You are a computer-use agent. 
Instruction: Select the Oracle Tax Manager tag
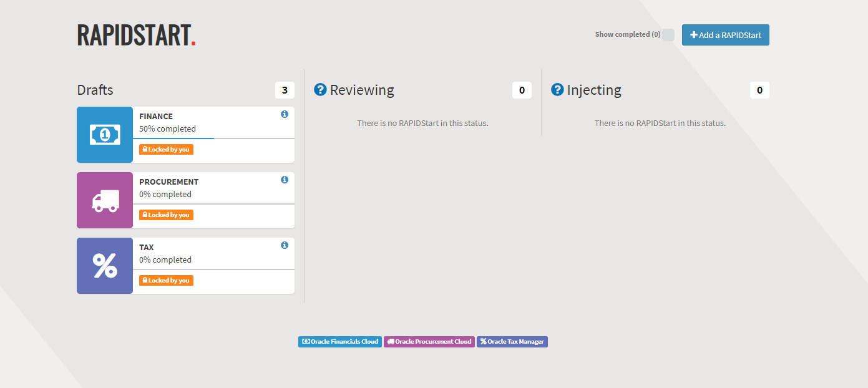512,342
